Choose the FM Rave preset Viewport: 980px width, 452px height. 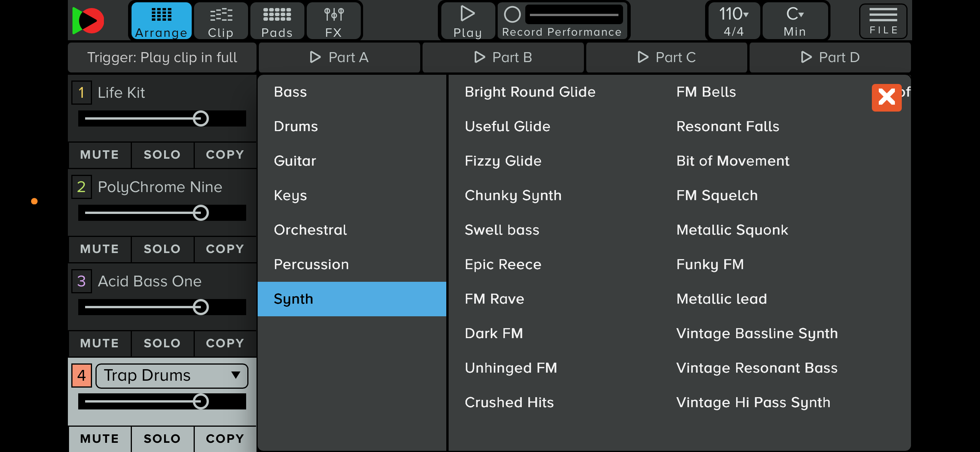tap(494, 299)
